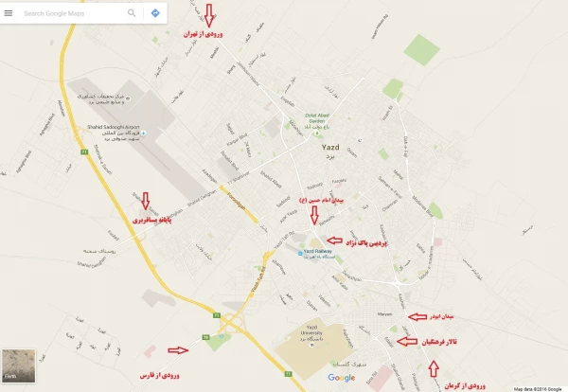Click the Map data ©2016 Google text
This screenshot has height=392, width=568.
tap(538, 389)
